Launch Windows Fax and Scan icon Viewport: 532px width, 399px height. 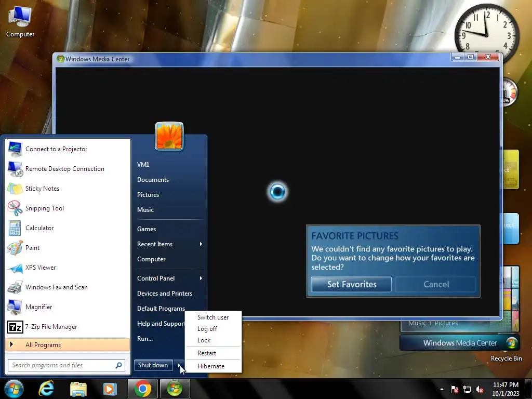[x=15, y=287]
